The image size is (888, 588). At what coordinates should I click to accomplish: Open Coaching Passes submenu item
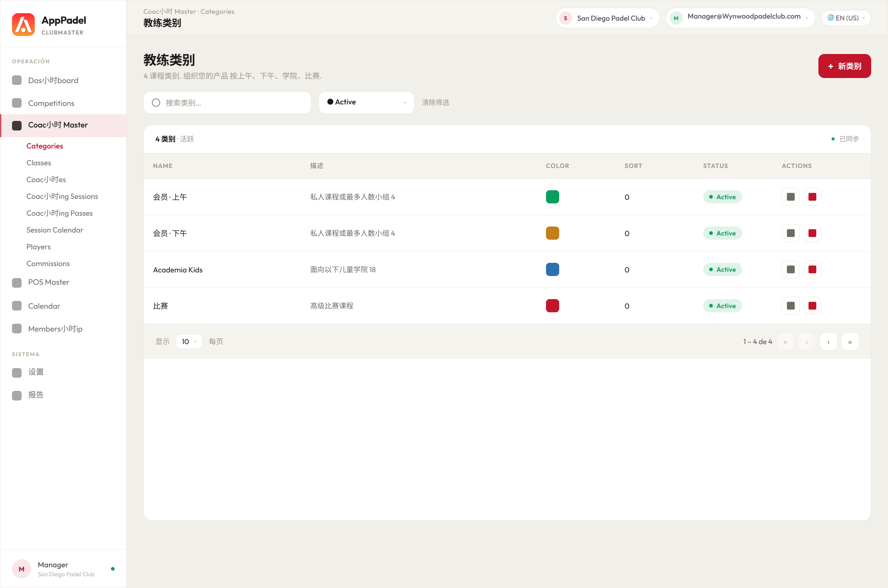tap(59, 213)
